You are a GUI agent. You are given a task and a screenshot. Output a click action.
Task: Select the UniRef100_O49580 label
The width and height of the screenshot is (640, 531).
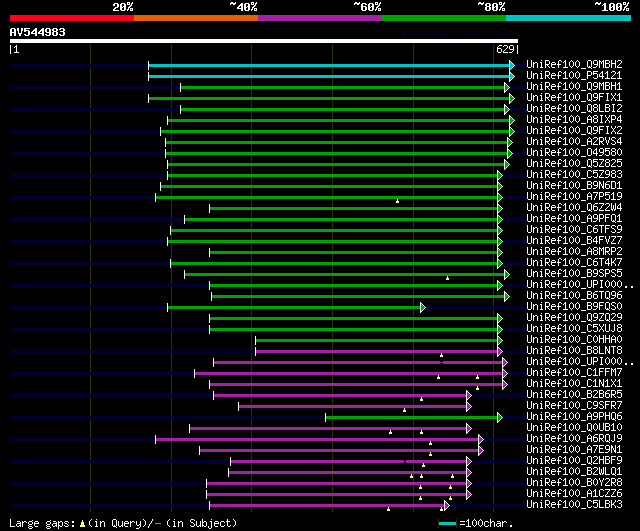[574, 152]
